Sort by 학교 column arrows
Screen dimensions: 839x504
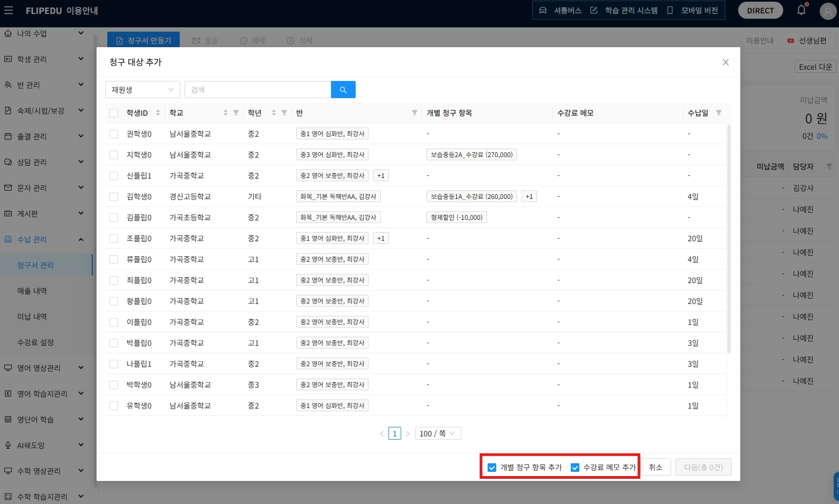click(225, 113)
